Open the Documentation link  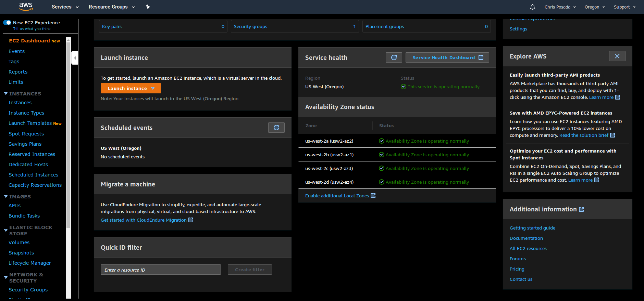526,238
